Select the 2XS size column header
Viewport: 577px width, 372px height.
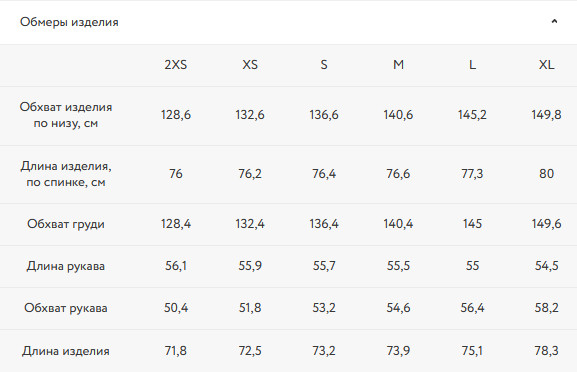176,65
